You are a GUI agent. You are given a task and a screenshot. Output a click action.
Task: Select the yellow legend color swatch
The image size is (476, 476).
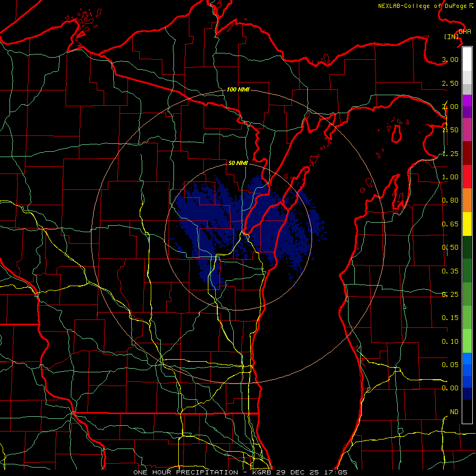(x=467, y=224)
